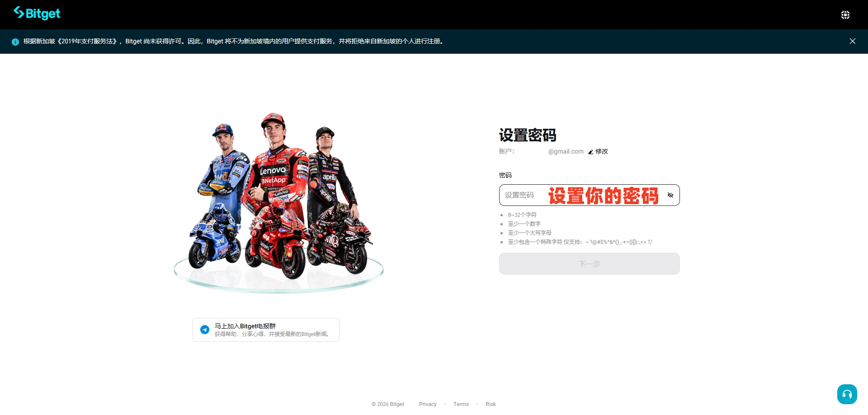This screenshot has width=868, height=415.
Task: Open the language globe menu
Action: coord(845,15)
